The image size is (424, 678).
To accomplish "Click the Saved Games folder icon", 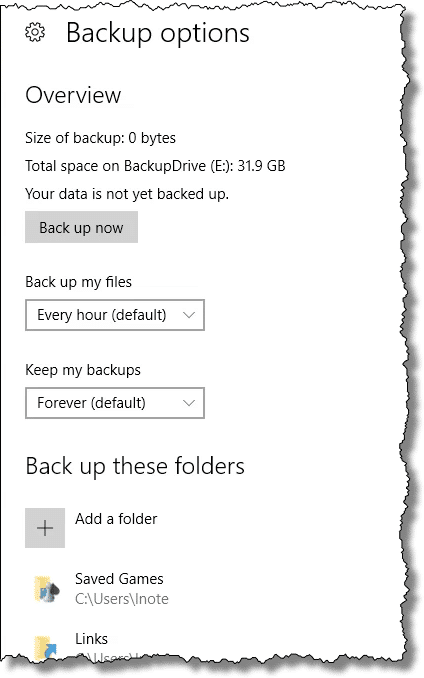I will point(46,589).
